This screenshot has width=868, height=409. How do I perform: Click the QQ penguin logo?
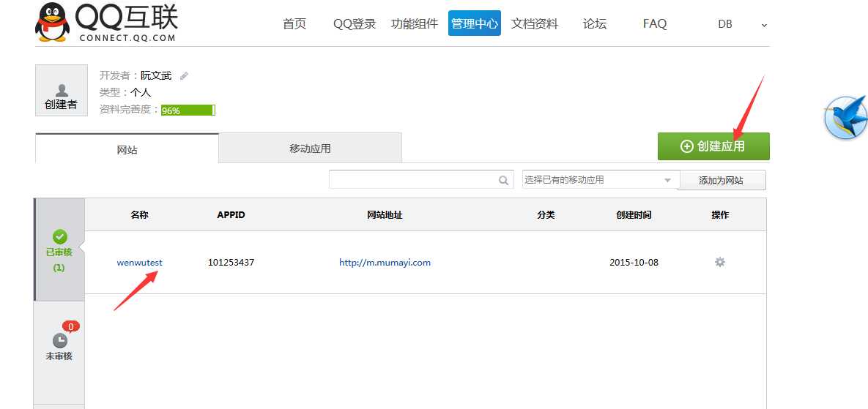pyautogui.click(x=53, y=22)
